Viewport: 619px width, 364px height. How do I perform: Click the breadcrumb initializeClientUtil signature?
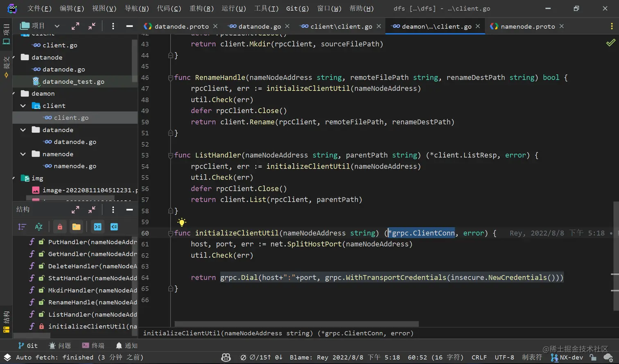(x=278, y=333)
